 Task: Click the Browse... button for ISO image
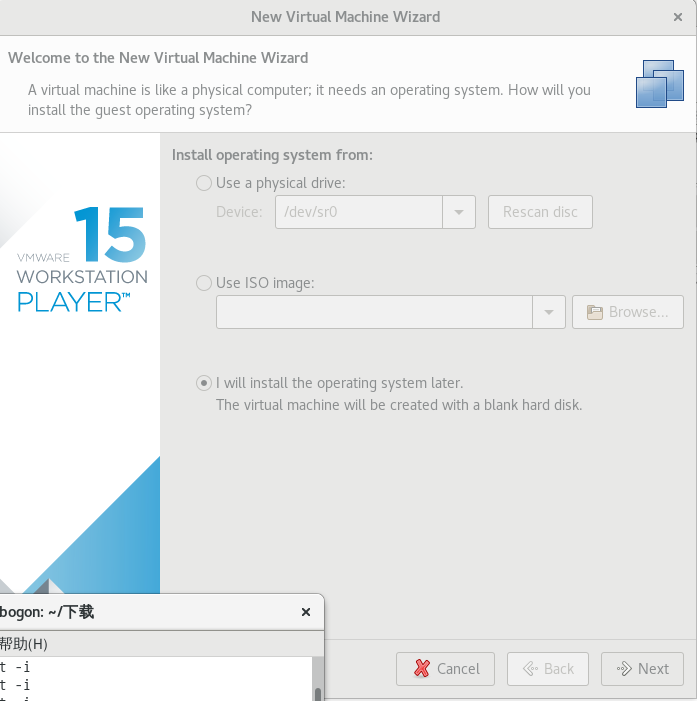(x=628, y=312)
